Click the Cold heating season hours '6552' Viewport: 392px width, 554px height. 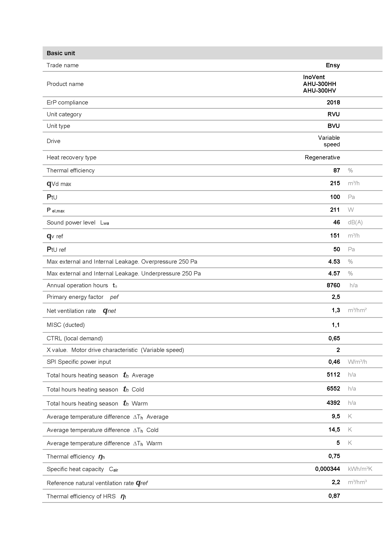tap(333, 389)
